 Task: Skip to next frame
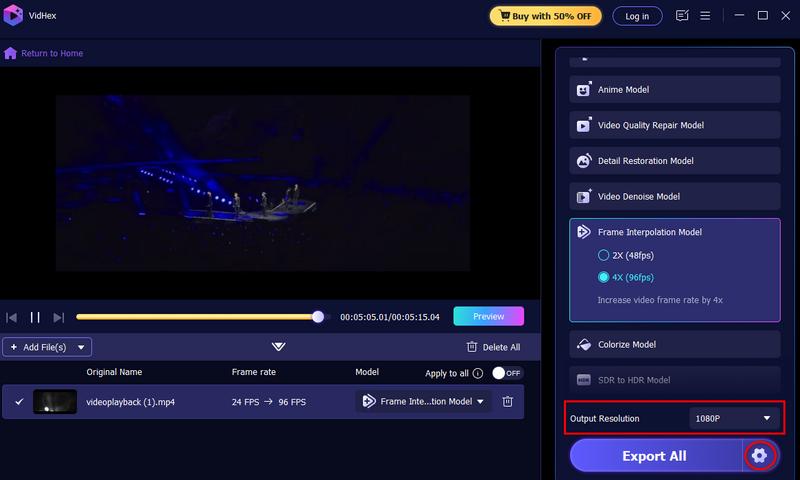59,317
